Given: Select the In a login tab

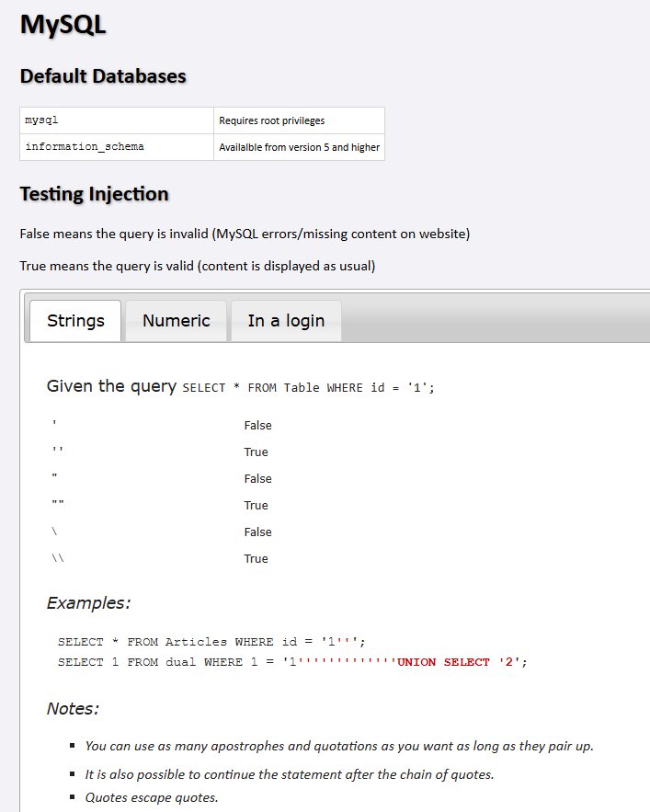Looking at the screenshot, I should [286, 321].
